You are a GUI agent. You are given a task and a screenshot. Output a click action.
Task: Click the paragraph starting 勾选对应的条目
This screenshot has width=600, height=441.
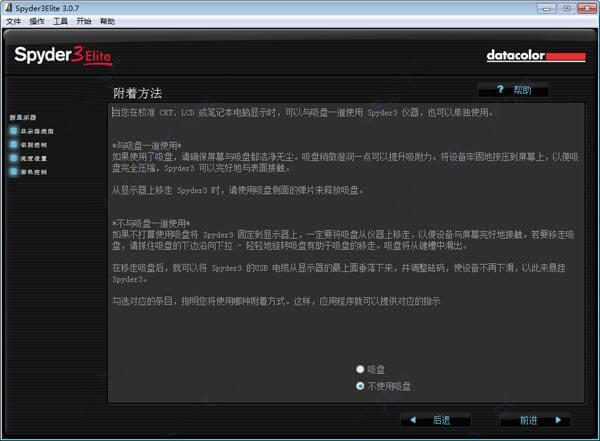[x=276, y=301]
